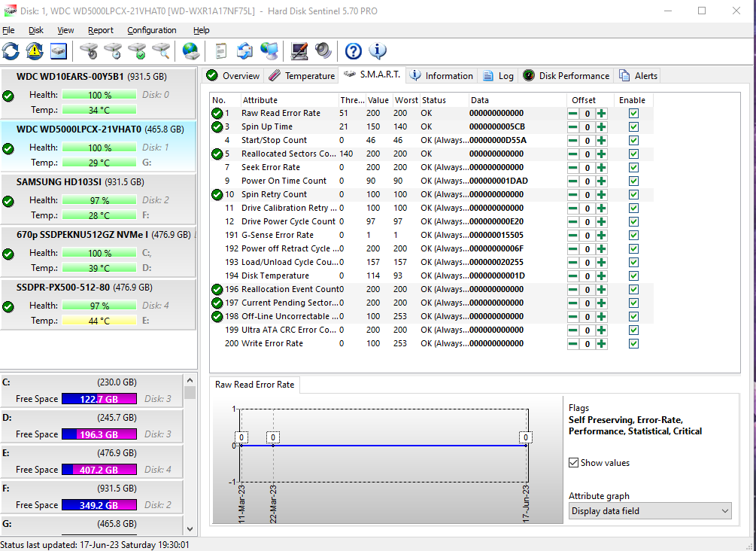Open the blue information bubble icon
Image resolution: width=756 pixels, height=551 pixels.
378,50
